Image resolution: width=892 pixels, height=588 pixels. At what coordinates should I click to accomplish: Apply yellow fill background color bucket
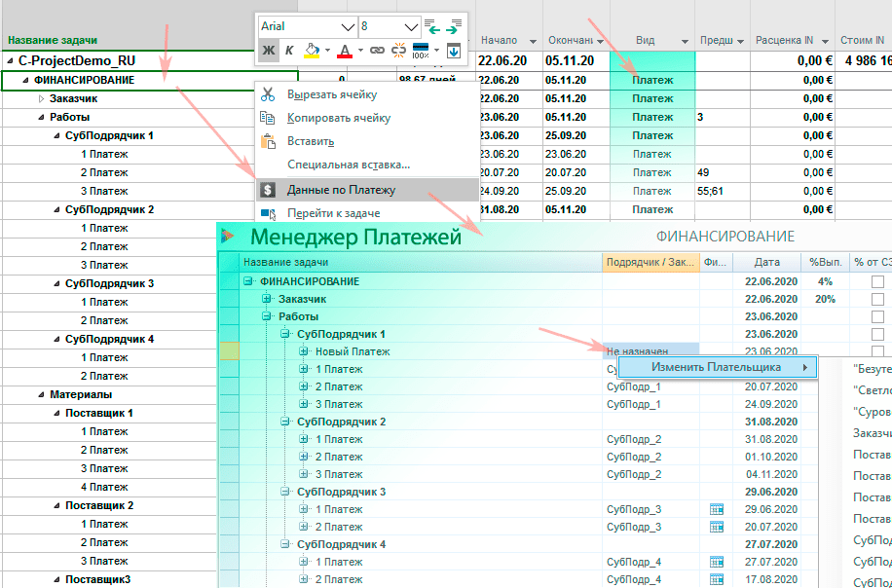click(x=312, y=50)
